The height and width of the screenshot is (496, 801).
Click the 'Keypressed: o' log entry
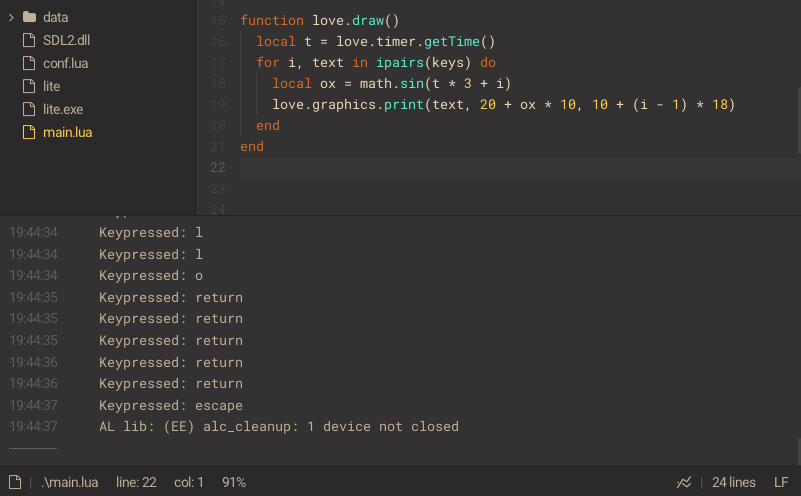151,276
